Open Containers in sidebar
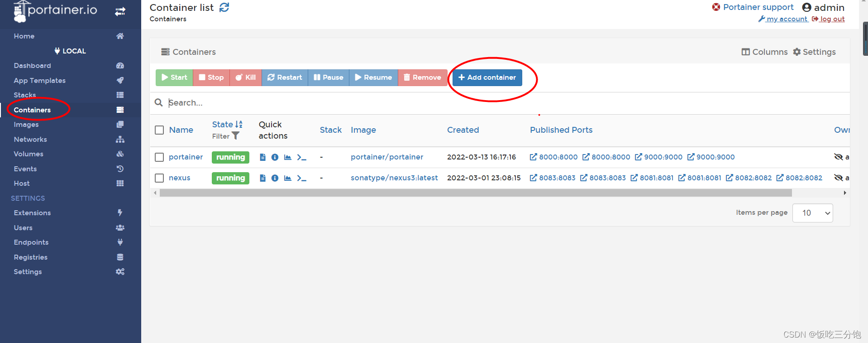Image resolution: width=868 pixels, height=343 pixels. [x=32, y=110]
